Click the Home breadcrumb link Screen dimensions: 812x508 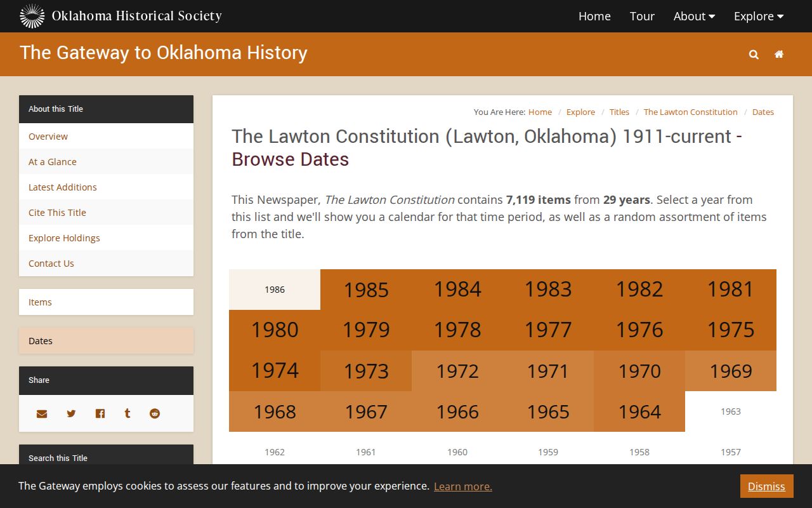pyautogui.click(x=540, y=112)
